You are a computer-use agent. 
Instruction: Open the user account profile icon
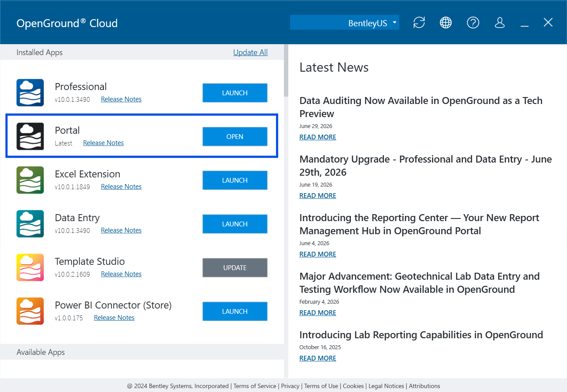point(500,23)
